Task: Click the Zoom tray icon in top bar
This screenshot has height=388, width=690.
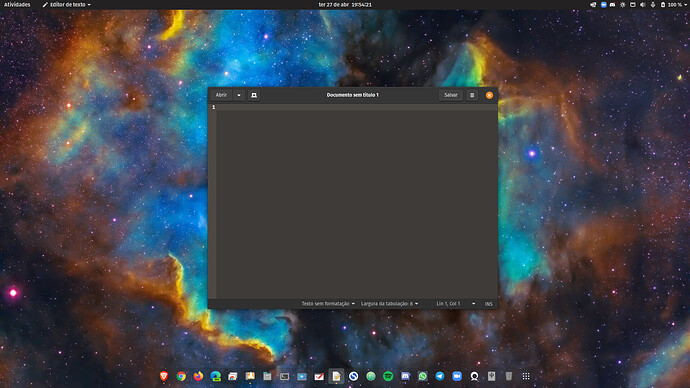Action: pyautogui.click(x=603, y=4)
